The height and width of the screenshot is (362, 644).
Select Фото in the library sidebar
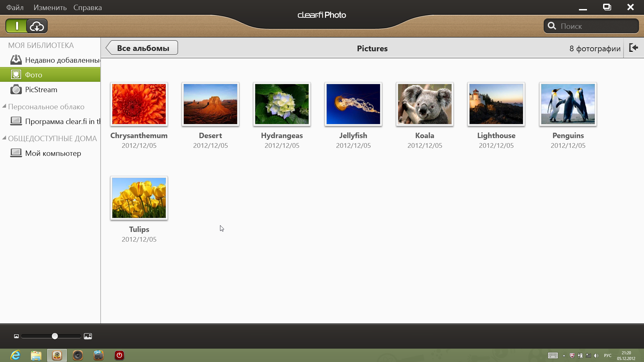[34, 75]
